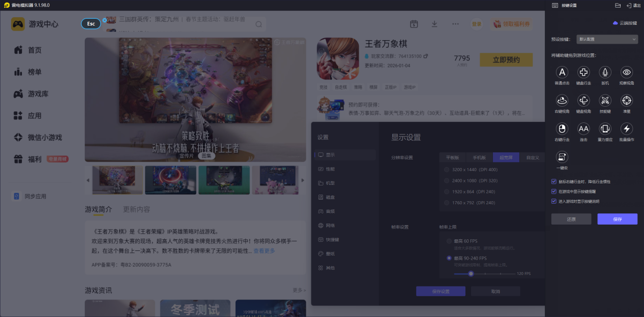Click the search magnifier icon

pos(258,24)
